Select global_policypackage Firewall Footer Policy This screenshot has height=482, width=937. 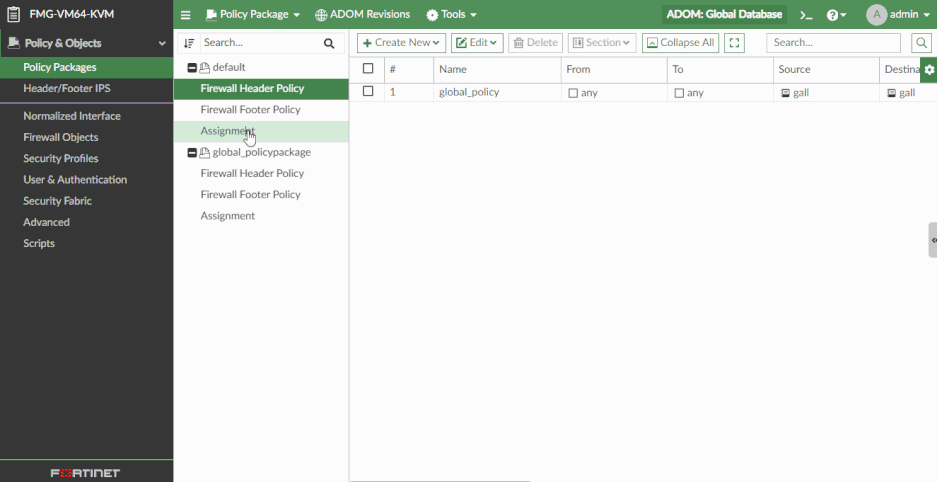[x=261, y=195]
